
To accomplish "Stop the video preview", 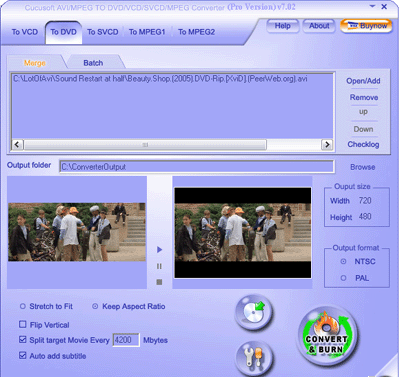I will pyautogui.click(x=159, y=282).
